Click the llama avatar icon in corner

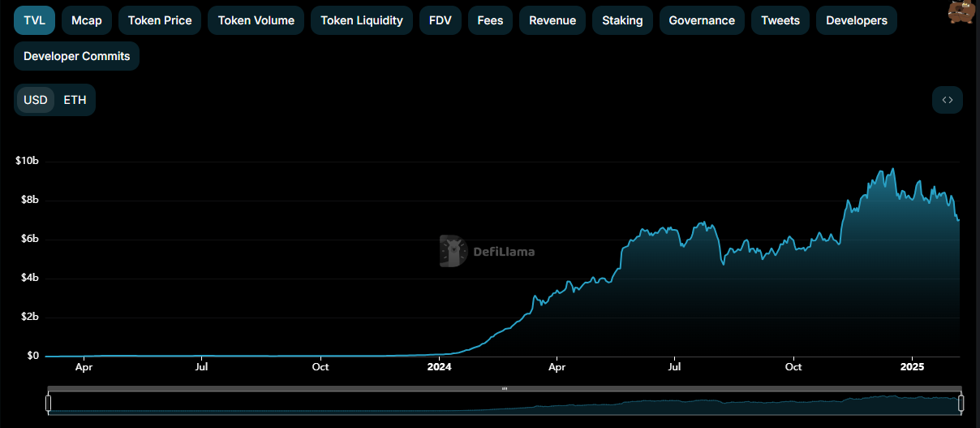click(x=961, y=11)
